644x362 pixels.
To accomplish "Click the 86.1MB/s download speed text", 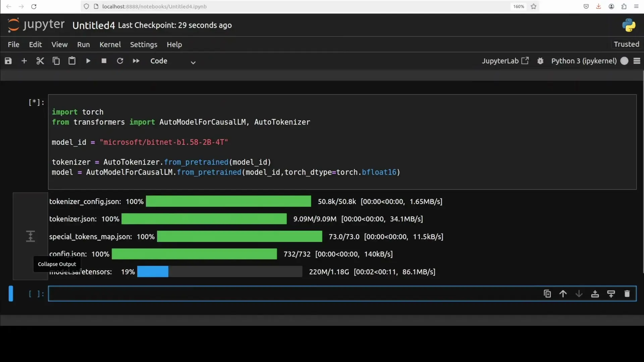I will [418, 272].
